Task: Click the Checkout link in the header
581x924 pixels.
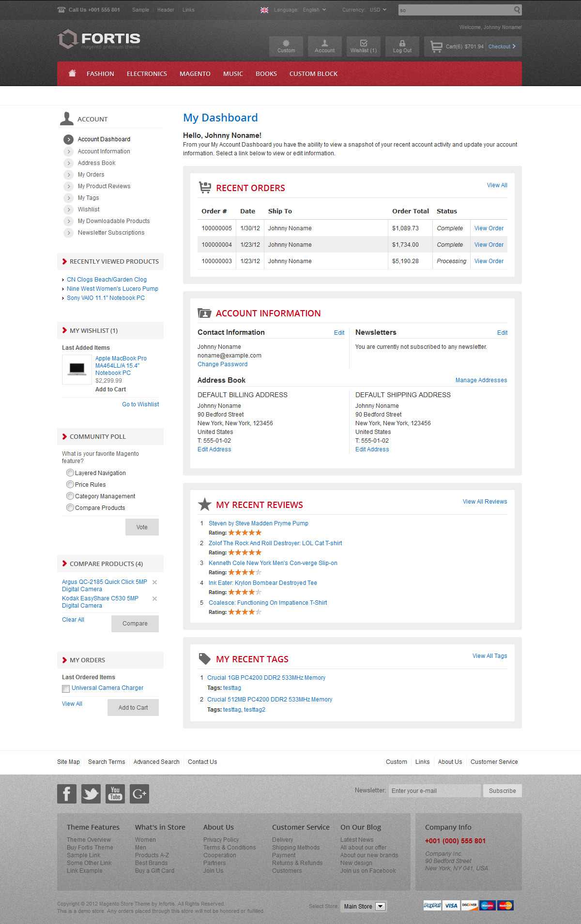Action: (502, 46)
